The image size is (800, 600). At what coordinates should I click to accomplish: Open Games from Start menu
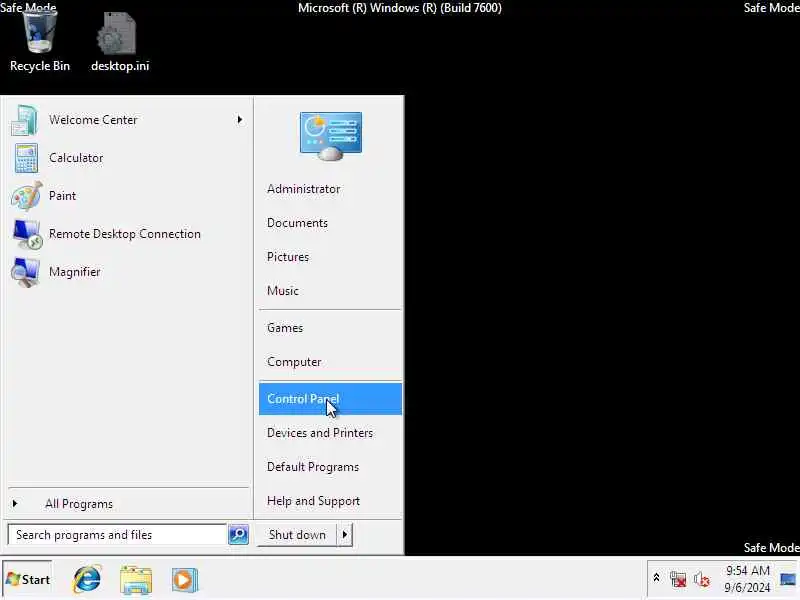click(x=330, y=328)
